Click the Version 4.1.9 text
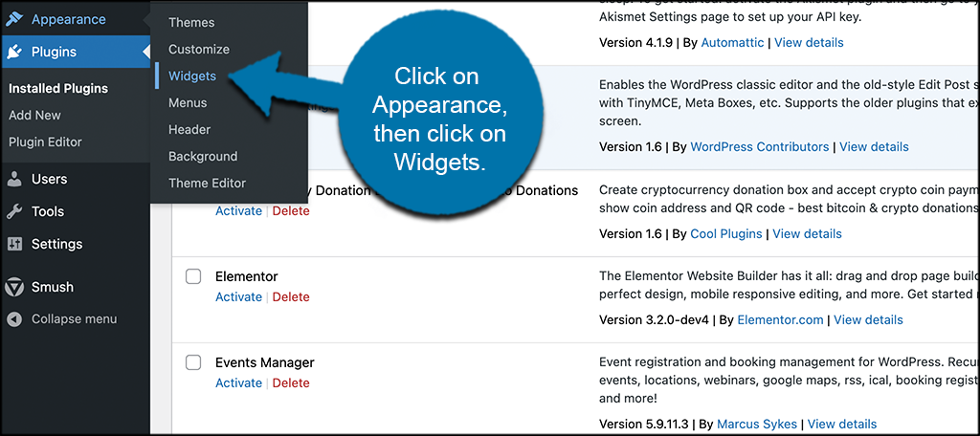Image resolution: width=980 pixels, height=436 pixels. click(635, 42)
